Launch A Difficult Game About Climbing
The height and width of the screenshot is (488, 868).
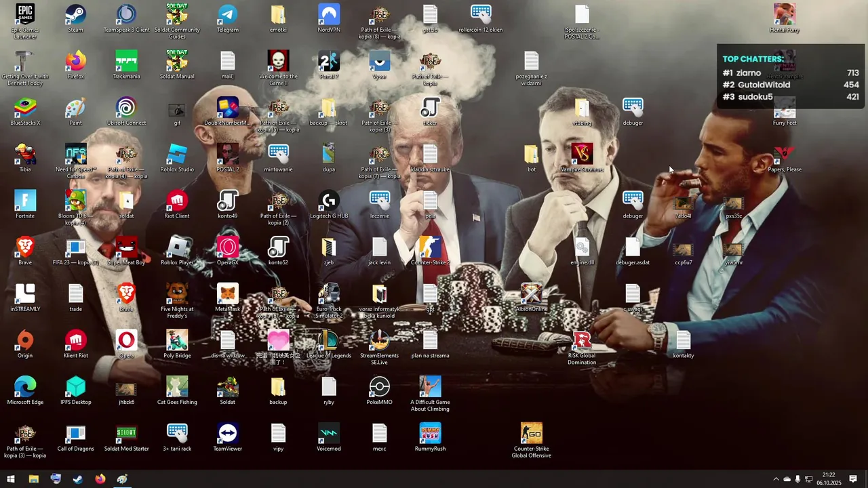point(430,394)
